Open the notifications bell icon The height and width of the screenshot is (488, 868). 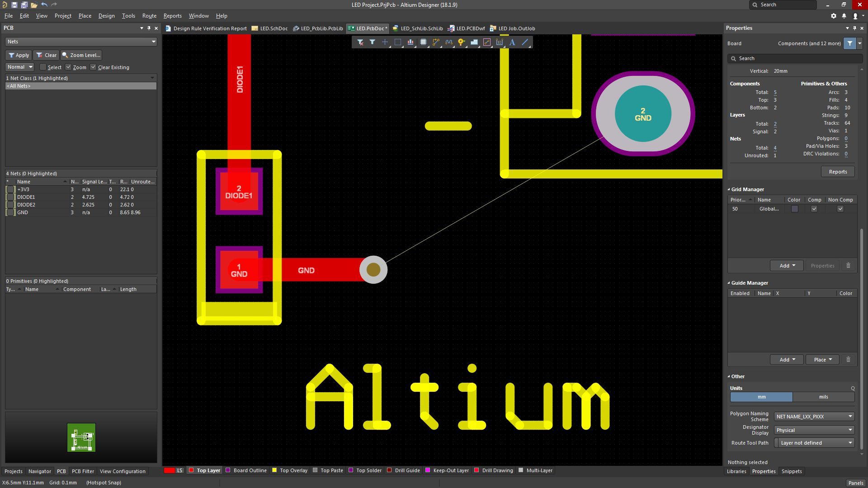(x=844, y=16)
